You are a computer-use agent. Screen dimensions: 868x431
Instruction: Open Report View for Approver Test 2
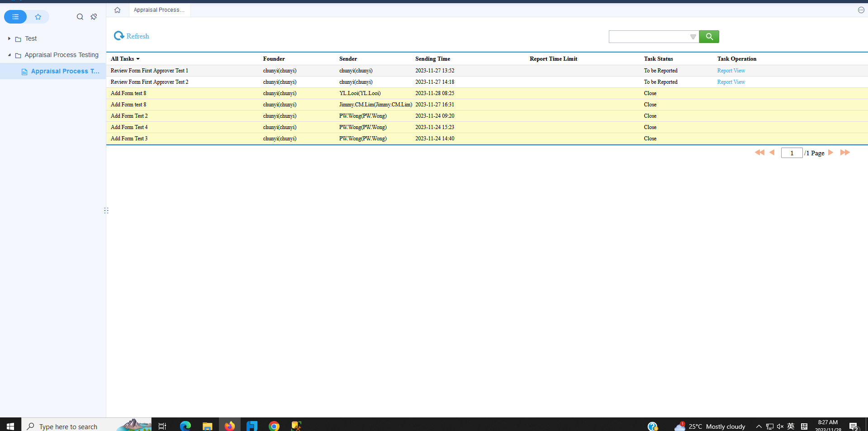731,82
